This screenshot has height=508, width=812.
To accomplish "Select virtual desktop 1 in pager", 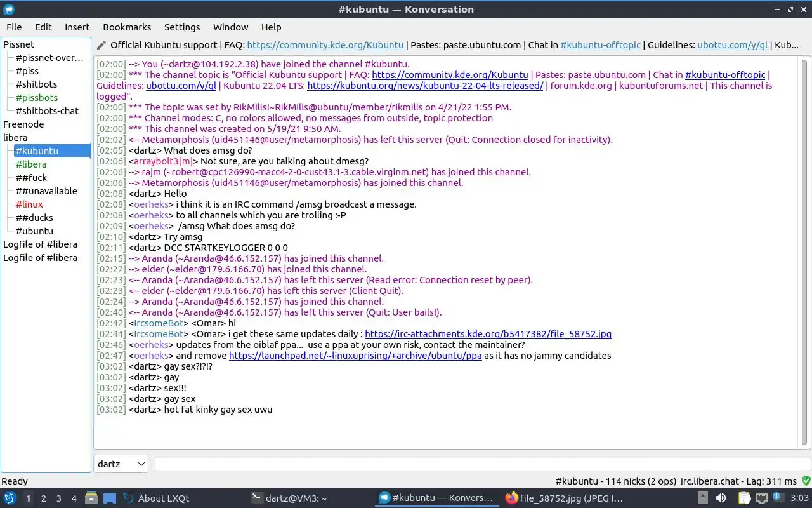I will pyautogui.click(x=28, y=498).
